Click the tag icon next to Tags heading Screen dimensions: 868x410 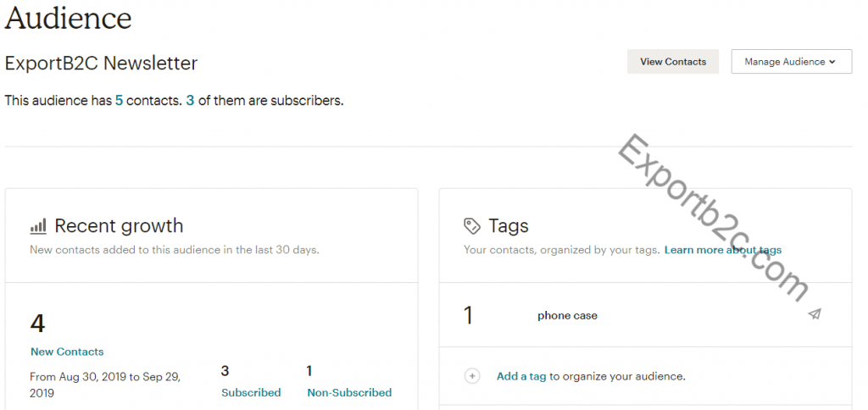(471, 225)
